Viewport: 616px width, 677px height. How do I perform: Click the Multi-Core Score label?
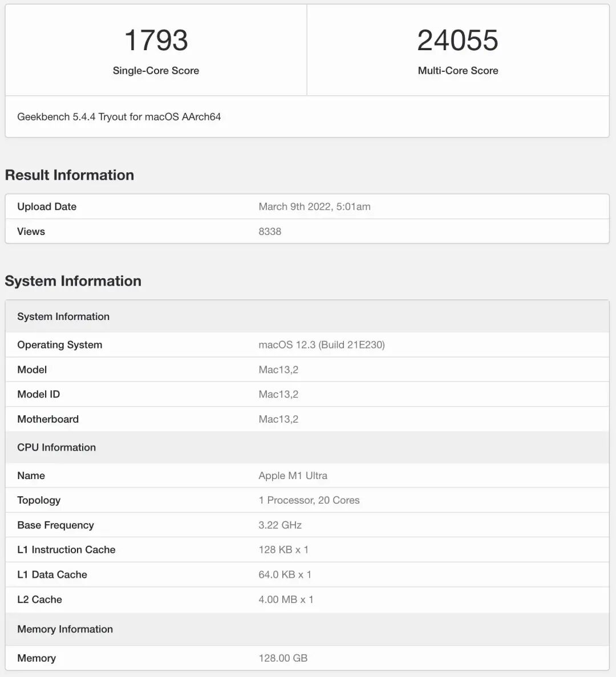coord(457,70)
